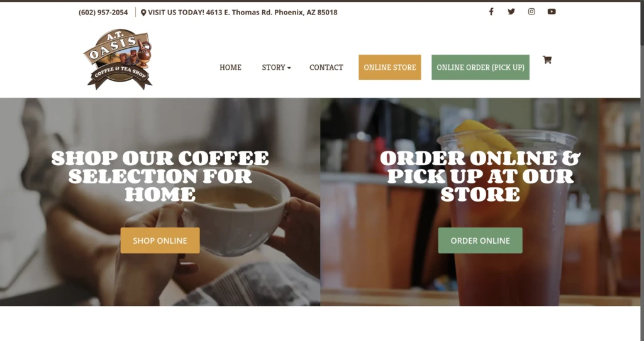Click the Online Order (Pick Up) button
Image resolution: width=644 pixels, height=341 pixels.
[x=480, y=67]
